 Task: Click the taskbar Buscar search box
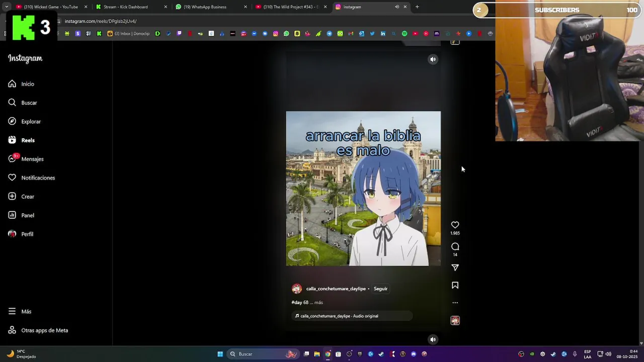pos(264,354)
